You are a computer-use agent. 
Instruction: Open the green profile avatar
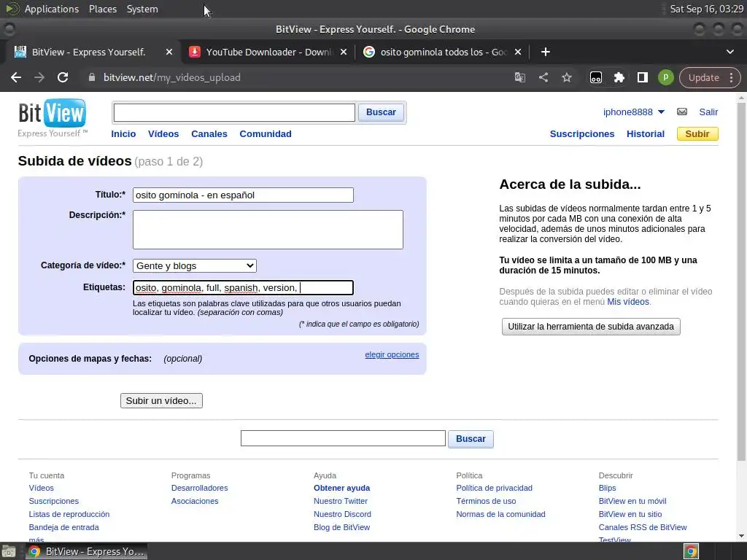tap(665, 77)
